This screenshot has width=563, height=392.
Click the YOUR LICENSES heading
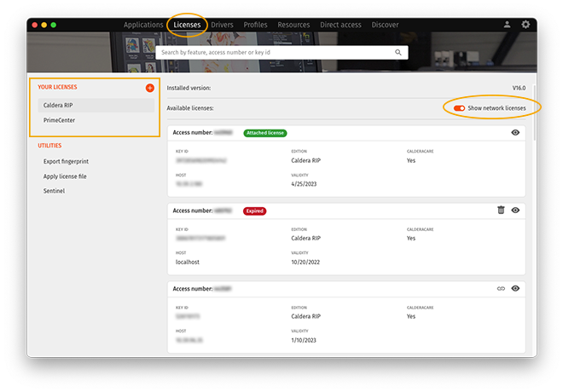point(57,87)
